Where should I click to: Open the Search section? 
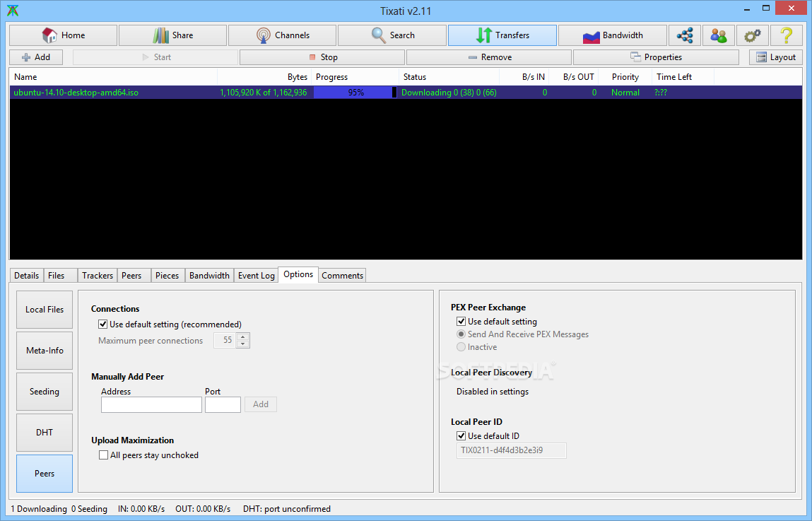392,35
